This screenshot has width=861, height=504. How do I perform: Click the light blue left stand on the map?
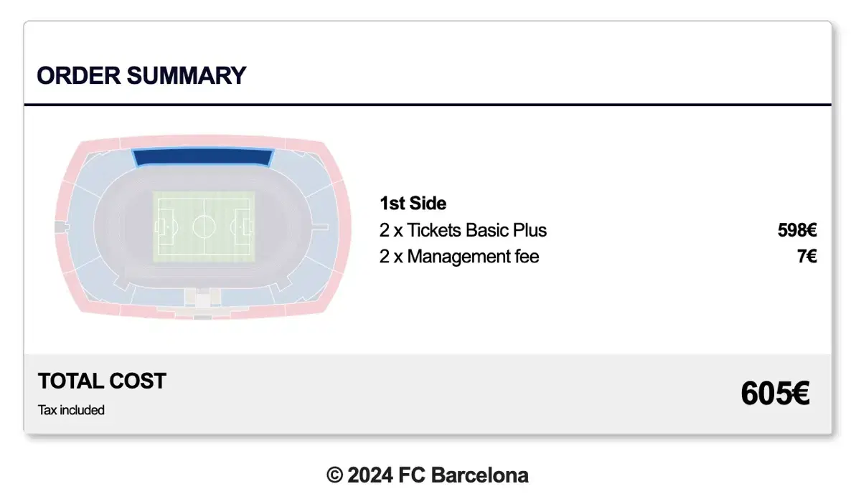[x=77, y=227]
